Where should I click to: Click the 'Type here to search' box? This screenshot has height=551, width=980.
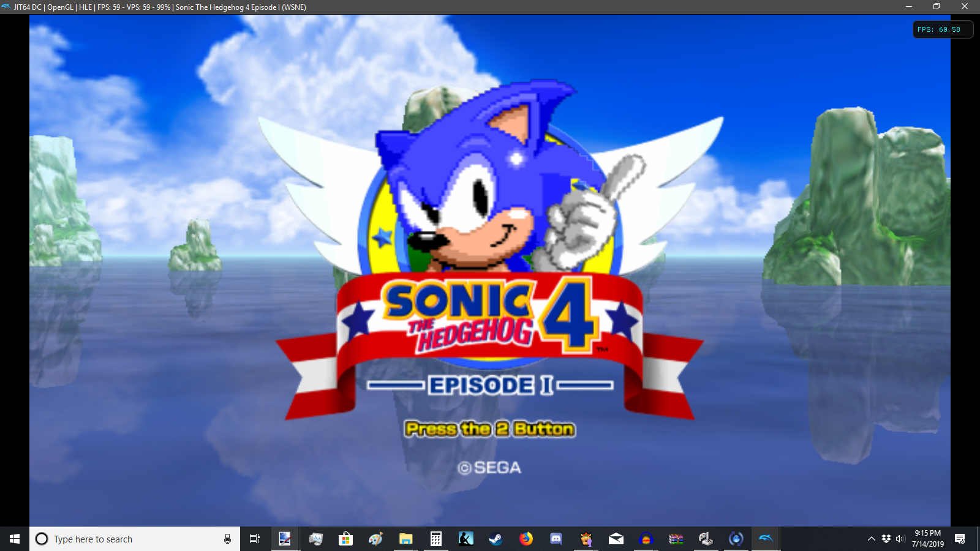click(x=135, y=539)
